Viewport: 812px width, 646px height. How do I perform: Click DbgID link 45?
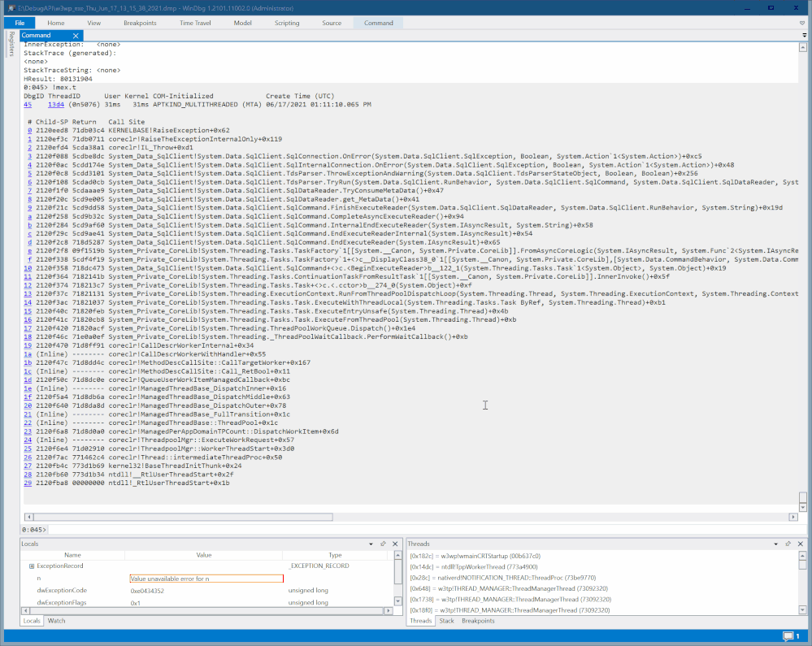click(28, 105)
